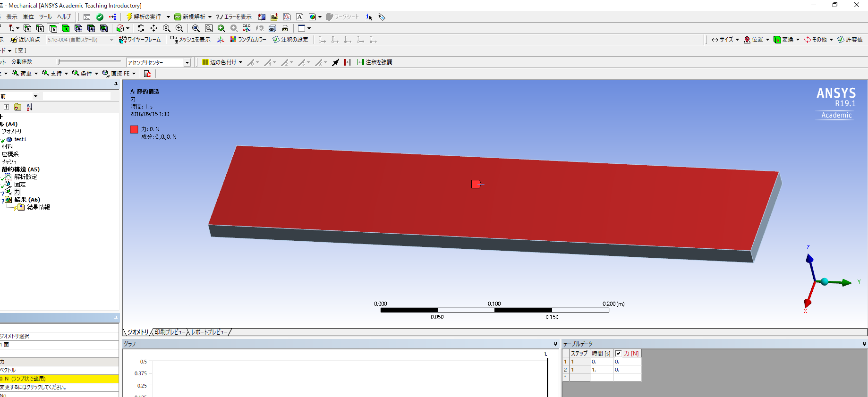This screenshot has height=397, width=868.
Task: Select the vertex selection filter icon
Action: 27,28
